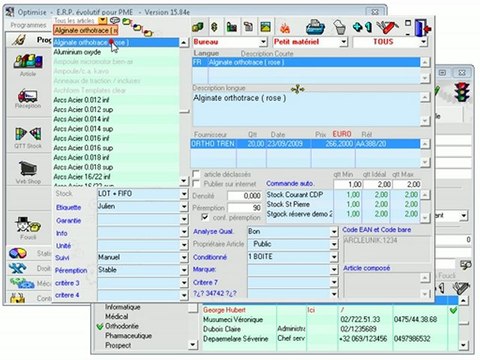
Task: Click in the article search field
Action: [x=85, y=30]
